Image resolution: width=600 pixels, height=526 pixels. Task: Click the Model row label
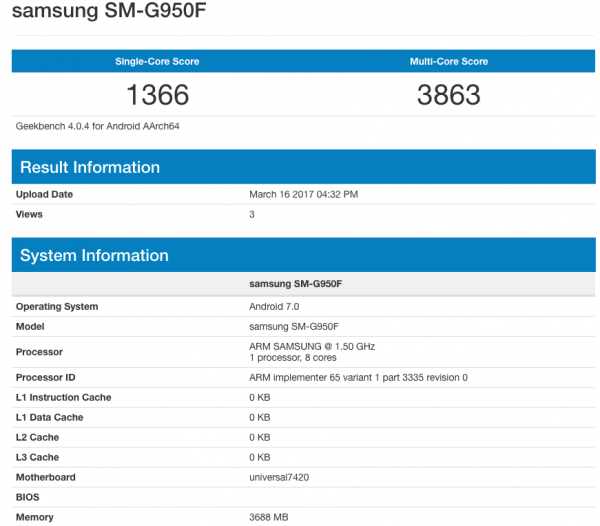tap(30, 326)
